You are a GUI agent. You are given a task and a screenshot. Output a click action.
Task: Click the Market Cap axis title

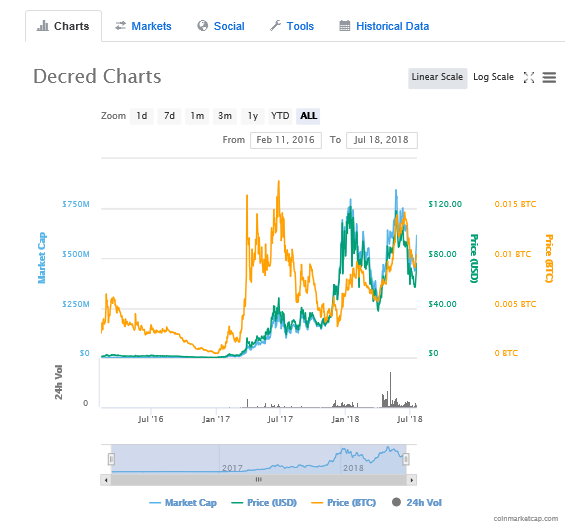42,258
